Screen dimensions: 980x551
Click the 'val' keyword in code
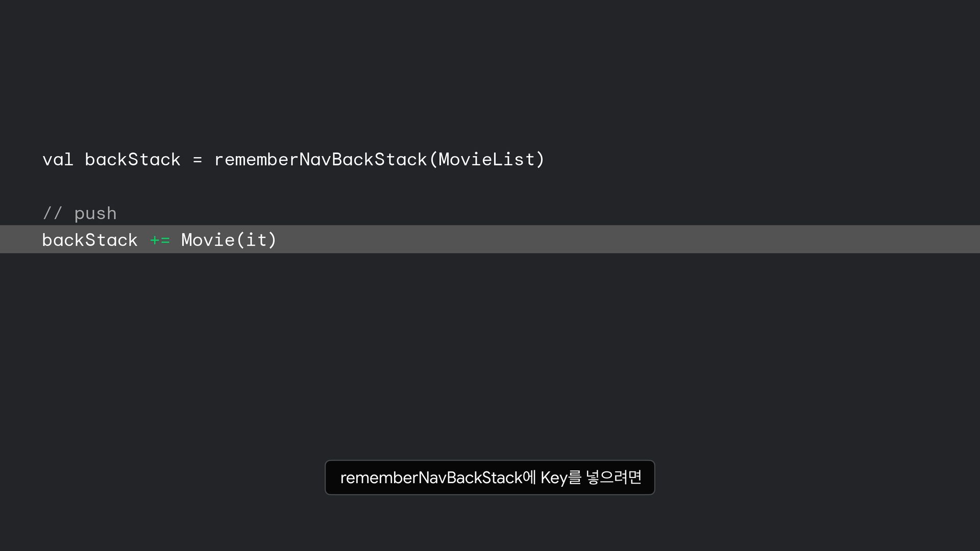coord(58,160)
